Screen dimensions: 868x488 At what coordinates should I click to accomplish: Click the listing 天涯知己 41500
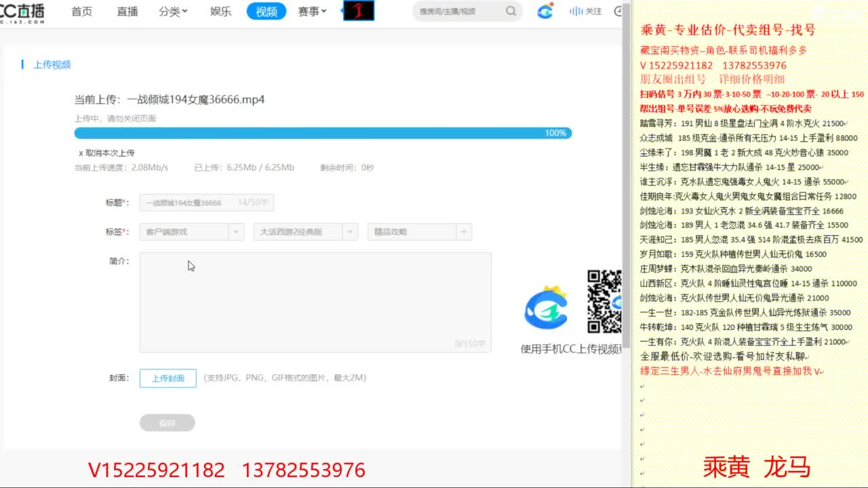point(751,240)
